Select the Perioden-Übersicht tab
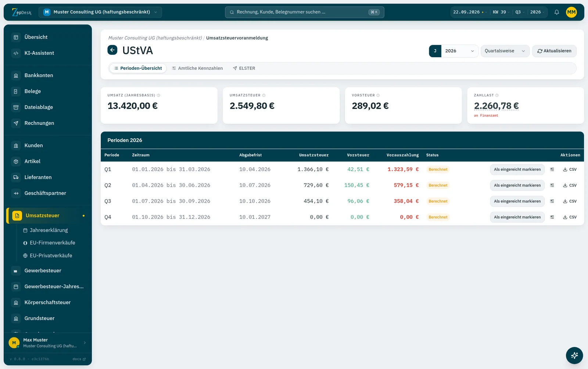This screenshot has height=369, width=588. point(138,68)
